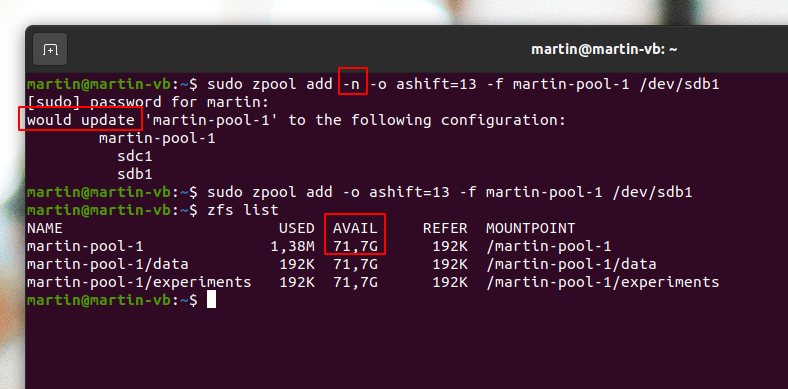
Task: Click the sdc1 device line
Action: point(135,156)
